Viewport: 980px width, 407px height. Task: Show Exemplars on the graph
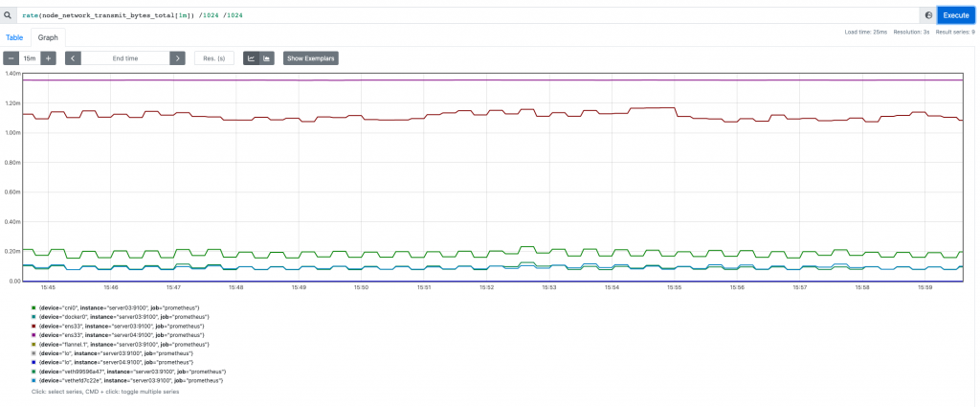[311, 58]
